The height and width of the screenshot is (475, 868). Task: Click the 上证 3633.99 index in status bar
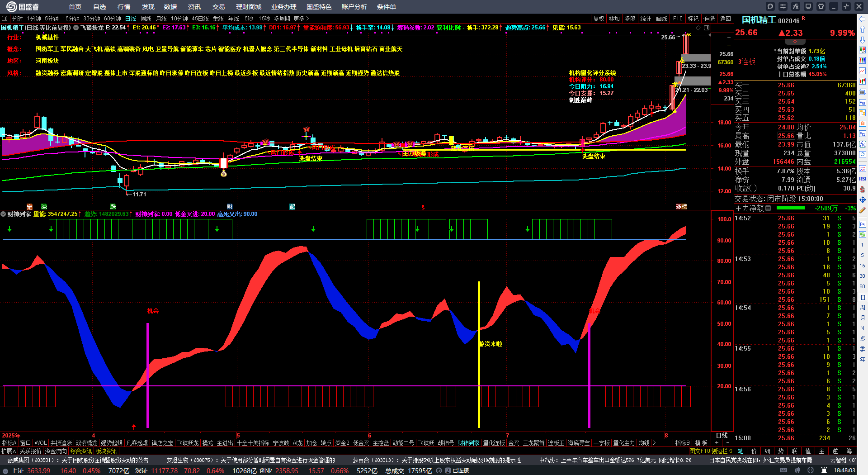31,470
